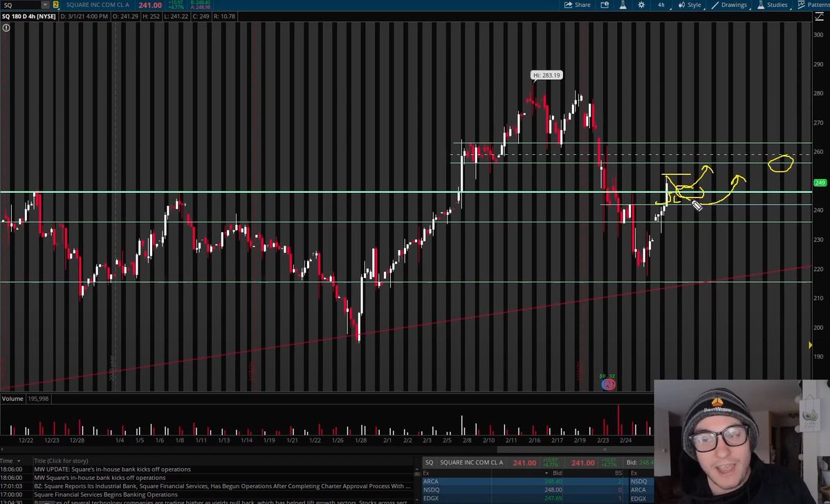Click the yellow price-axis arrow marker near 195

pyautogui.click(x=811, y=344)
